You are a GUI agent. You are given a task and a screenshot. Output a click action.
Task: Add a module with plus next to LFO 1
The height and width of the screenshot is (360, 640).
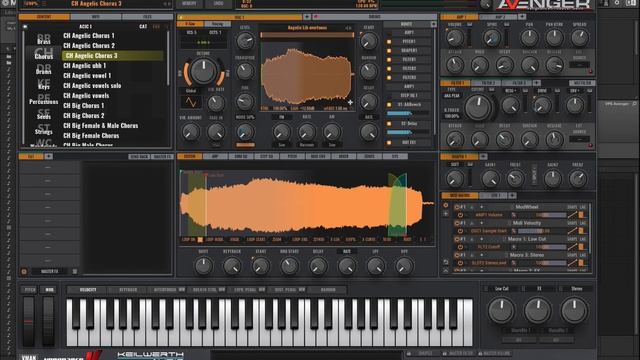pyautogui.click(x=512, y=196)
